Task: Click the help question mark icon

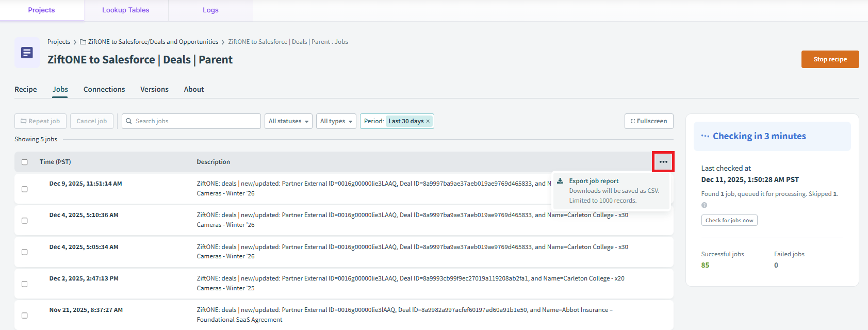Action: [704, 205]
